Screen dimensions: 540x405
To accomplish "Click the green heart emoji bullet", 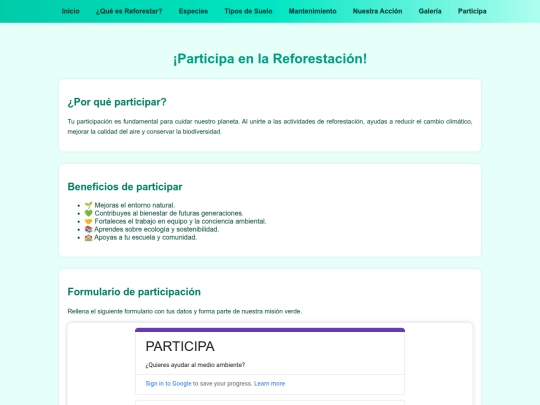I will (89, 213).
